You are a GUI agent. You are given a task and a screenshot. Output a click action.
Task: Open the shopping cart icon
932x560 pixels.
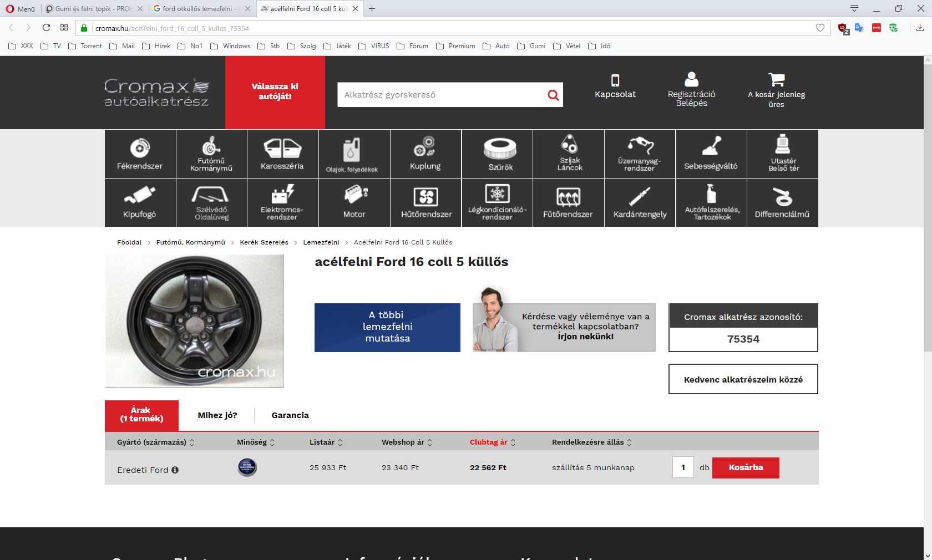[x=776, y=79]
